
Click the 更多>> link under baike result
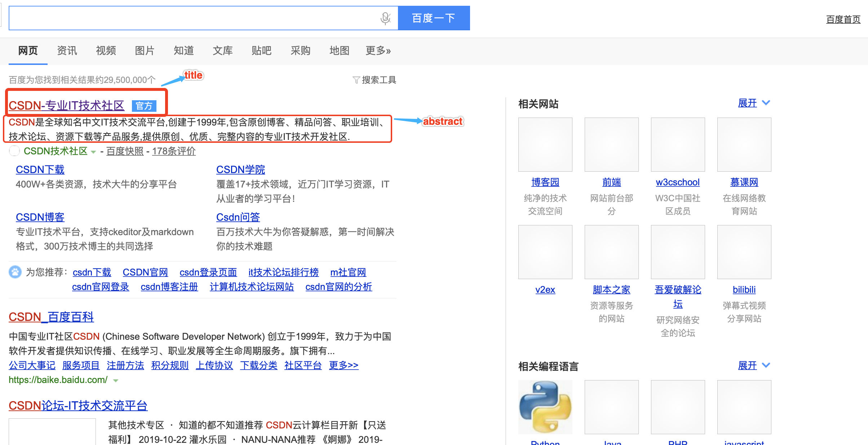click(344, 365)
